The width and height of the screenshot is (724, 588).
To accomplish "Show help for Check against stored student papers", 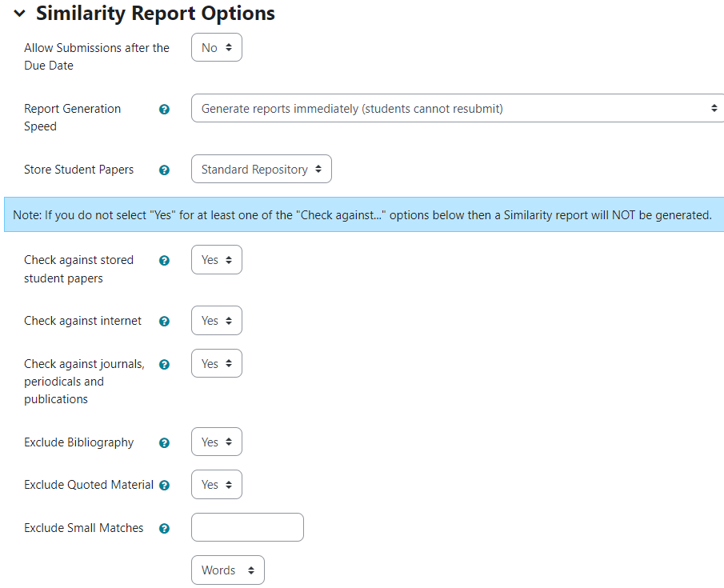I will pos(164,261).
